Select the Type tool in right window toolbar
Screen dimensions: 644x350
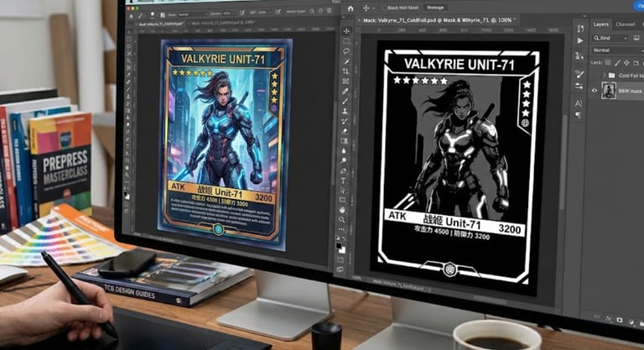(343, 180)
